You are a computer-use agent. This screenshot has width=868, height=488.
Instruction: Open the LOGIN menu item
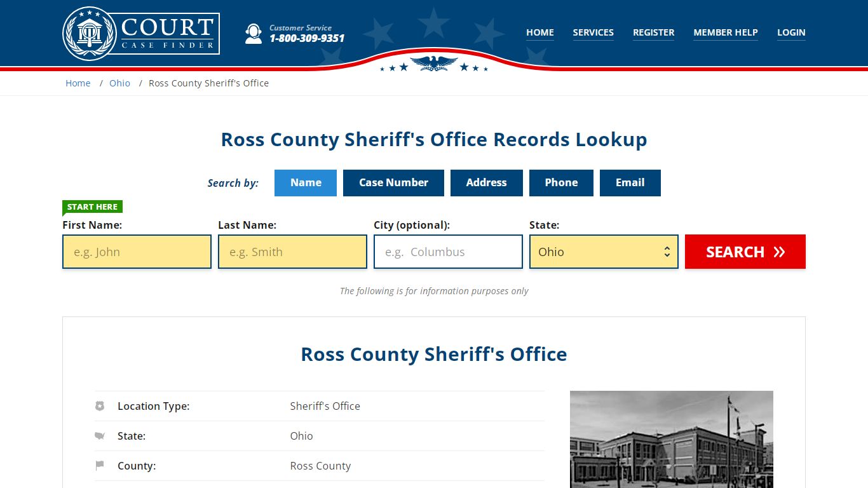click(791, 32)
